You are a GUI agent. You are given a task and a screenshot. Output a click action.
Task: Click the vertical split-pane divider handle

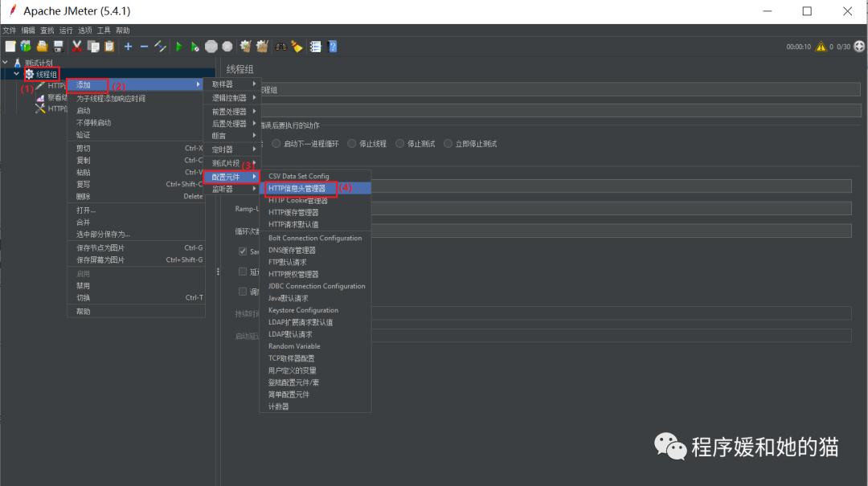218,272
